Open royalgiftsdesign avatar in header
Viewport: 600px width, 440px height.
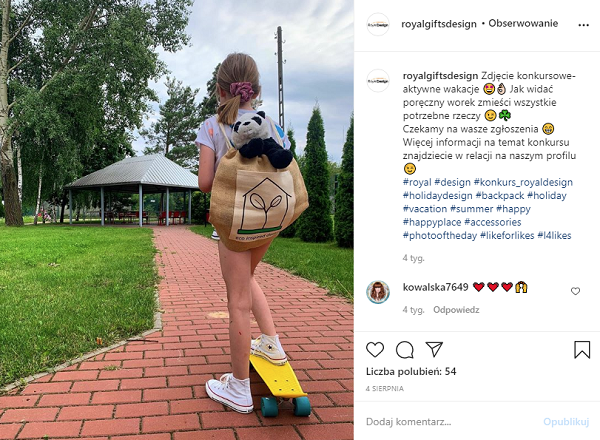(378, 24)
